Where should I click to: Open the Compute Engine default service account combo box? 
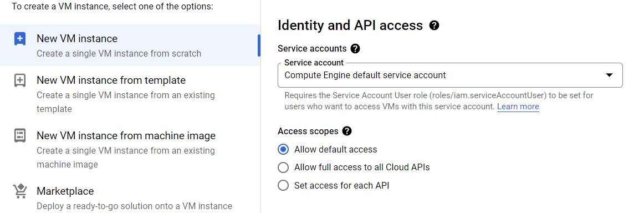pos(450,75)
